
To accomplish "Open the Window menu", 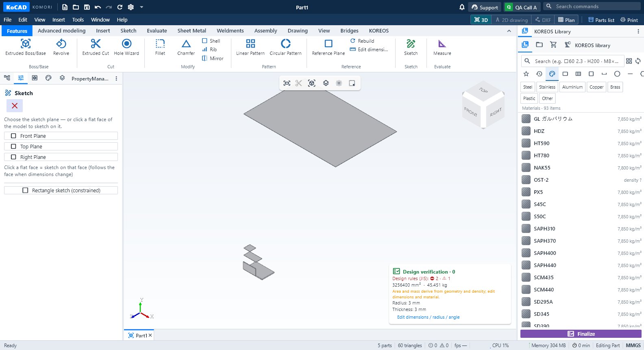I will point(100,20).
